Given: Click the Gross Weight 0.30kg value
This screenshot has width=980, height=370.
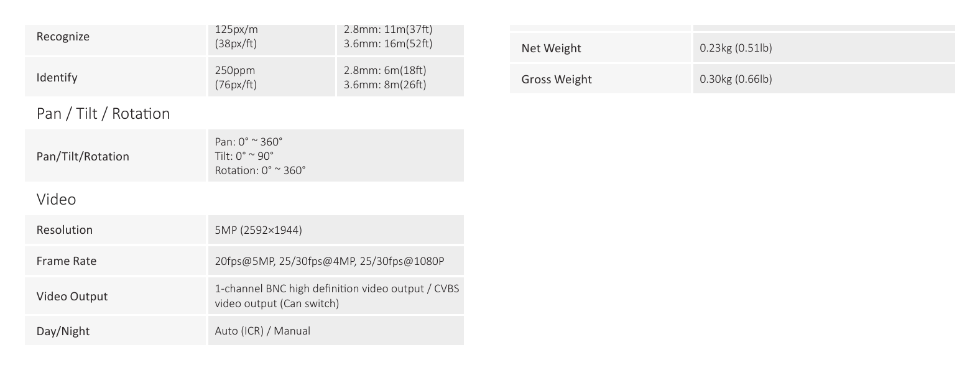Looking at the screenshot, I should (x=736, y=79).
